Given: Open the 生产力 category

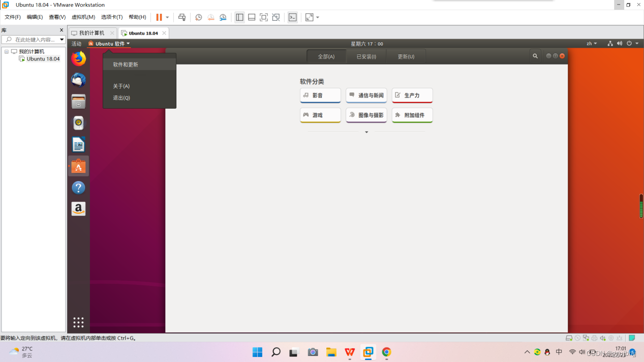Looking at the screenshot, I should tap(412, 95).
